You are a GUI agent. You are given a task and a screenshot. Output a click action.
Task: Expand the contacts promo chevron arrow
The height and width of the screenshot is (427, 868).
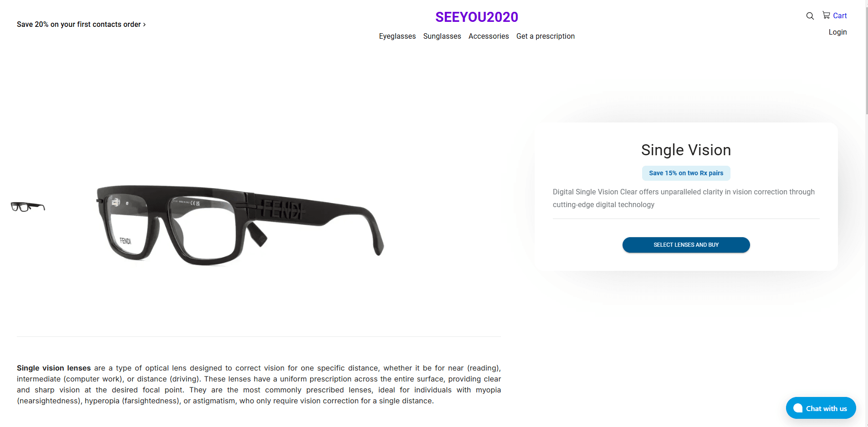(144, 25)
